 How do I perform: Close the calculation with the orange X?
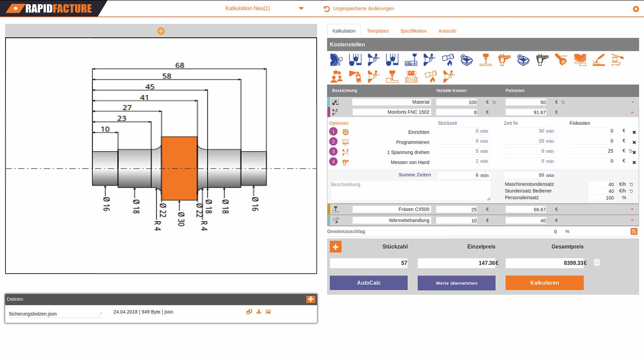636,9
